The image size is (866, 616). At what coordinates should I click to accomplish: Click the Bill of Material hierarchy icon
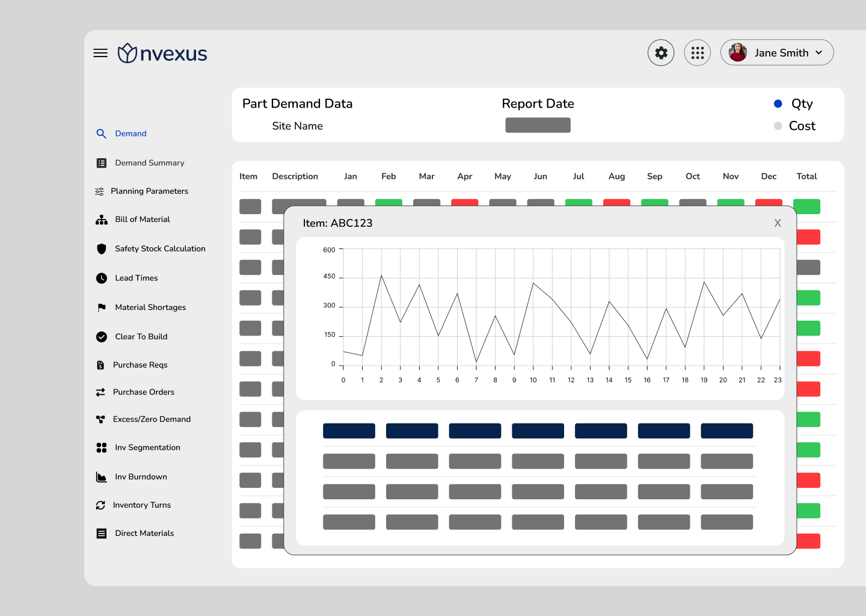click(102, 220)
